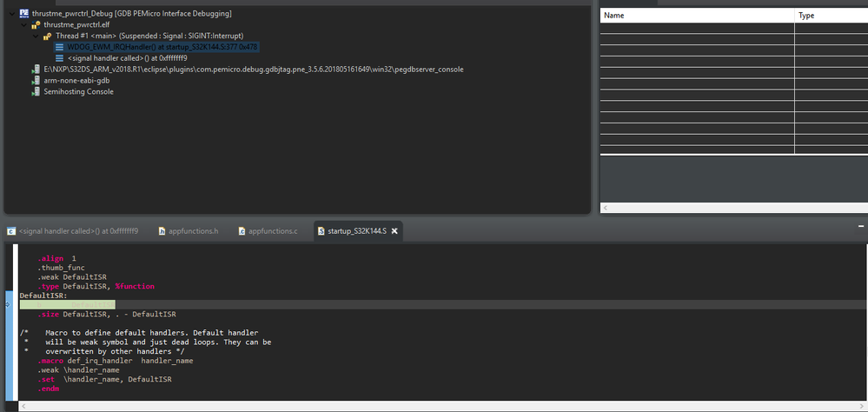Close the startup_S32K144.S tab

coord(394,231)
